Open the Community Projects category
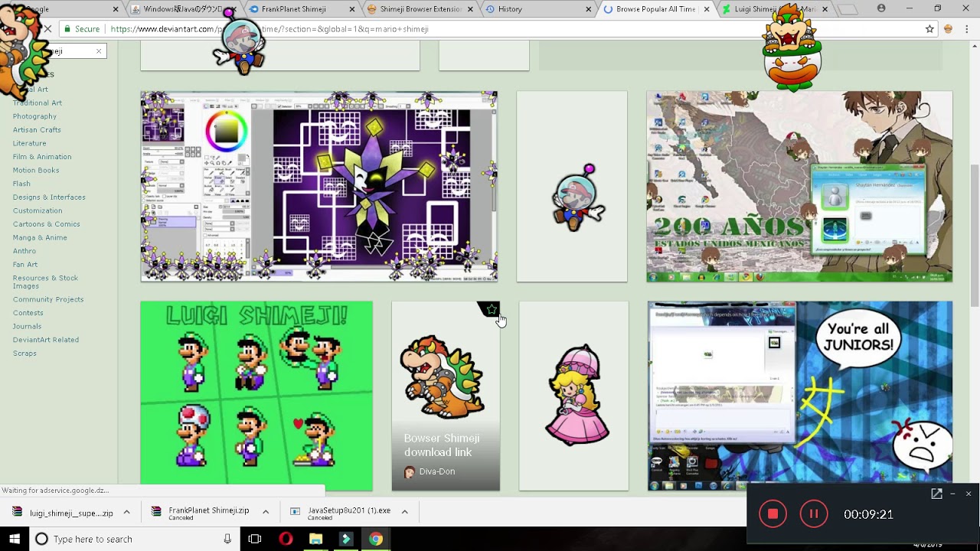Viewport: 980px width, 551px height. coord(48,299)
